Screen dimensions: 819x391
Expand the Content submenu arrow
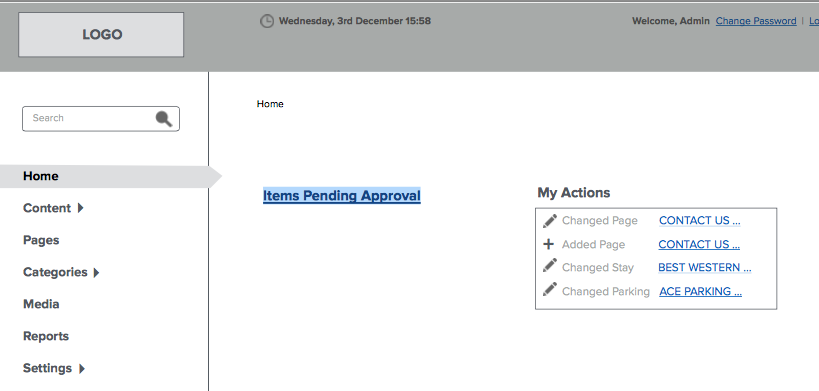coord(80,208)
